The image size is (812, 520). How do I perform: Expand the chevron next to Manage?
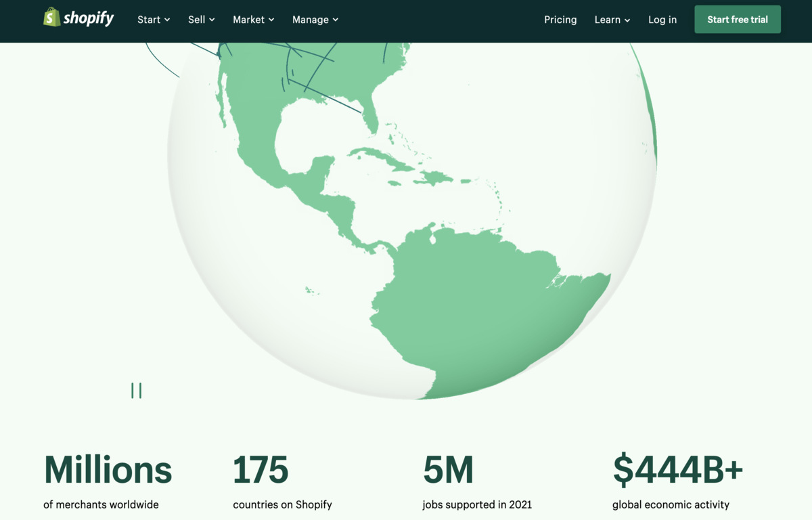point(336,20)
